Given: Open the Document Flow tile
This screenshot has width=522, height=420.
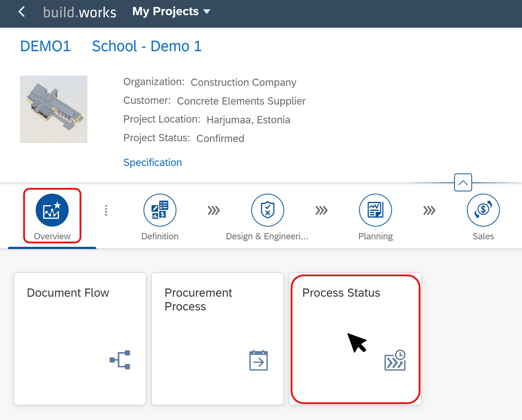Looking at the screenshot, I should [x=80, y=339].
